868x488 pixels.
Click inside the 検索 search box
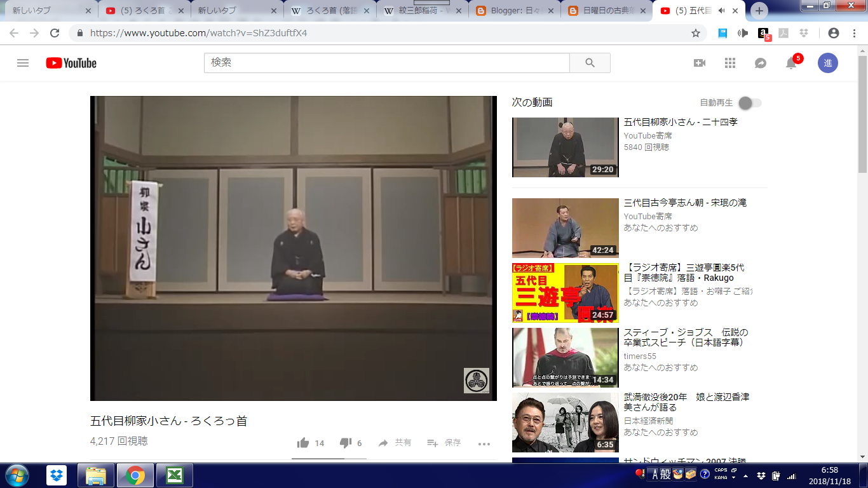click(x=387, y=63)
